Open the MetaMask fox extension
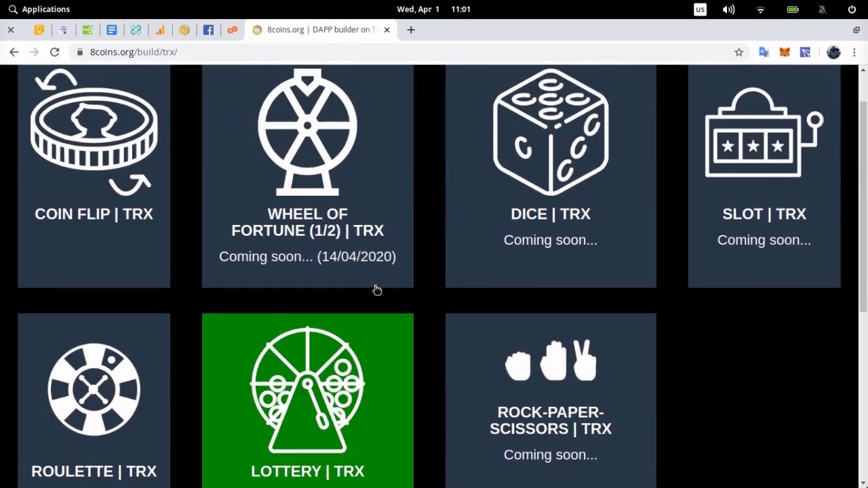Image resolution: width=868 pixels, height=488 pixels. 785,52
